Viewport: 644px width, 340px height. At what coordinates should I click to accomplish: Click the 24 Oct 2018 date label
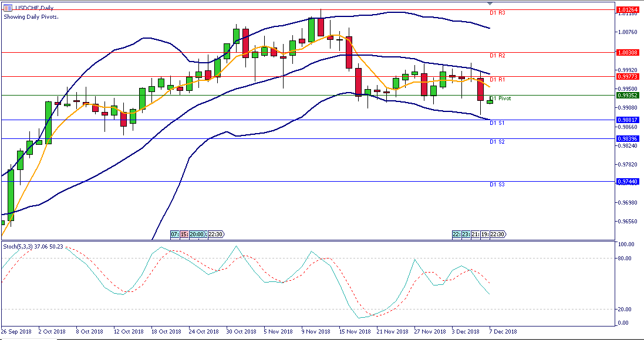(x=203, y=331)
